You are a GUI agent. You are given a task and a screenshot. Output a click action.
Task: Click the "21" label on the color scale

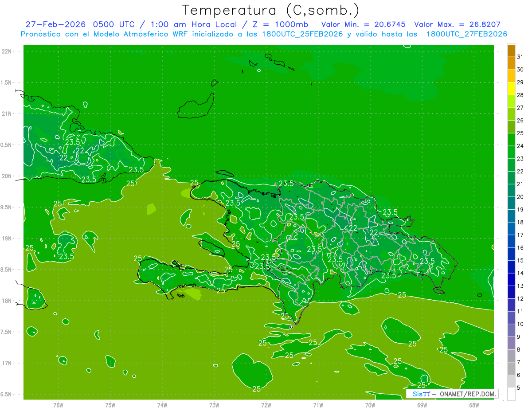click(520, 184)
